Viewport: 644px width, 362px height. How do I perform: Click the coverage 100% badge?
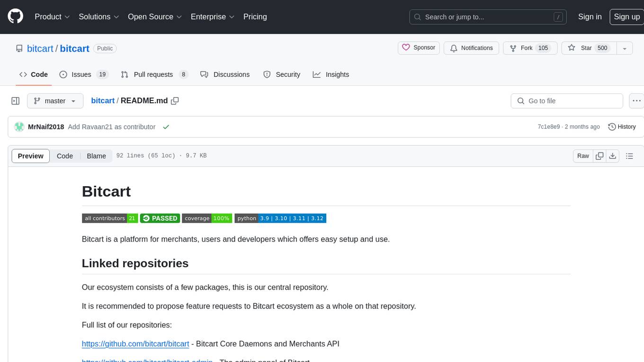(x=207, y=218)
